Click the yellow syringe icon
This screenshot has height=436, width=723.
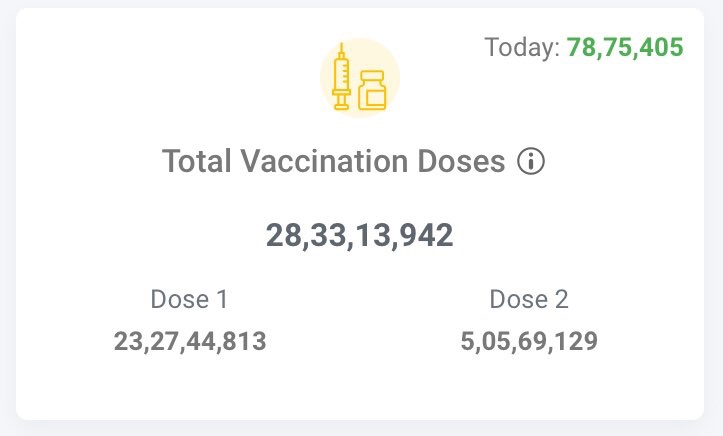click(x=341, y=77)
